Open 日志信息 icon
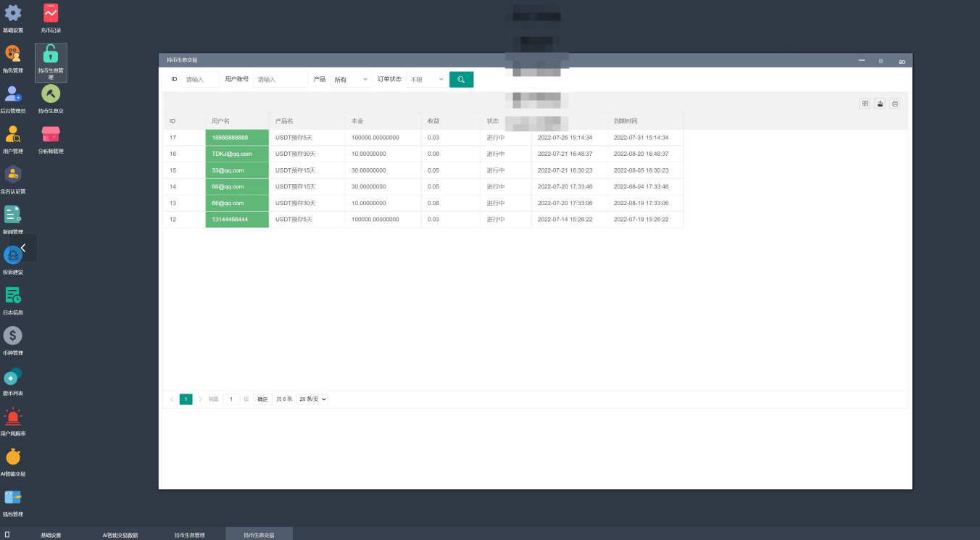The image size is (980, 540). coord(13,295)
